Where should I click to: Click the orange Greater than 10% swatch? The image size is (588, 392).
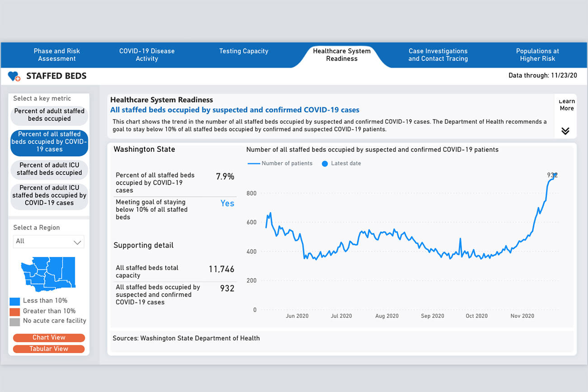tap(14, 312)
